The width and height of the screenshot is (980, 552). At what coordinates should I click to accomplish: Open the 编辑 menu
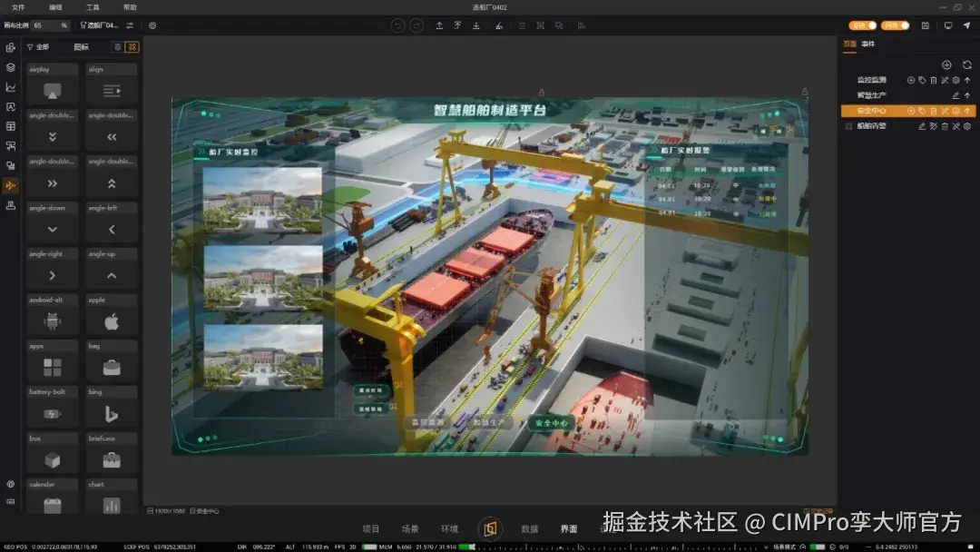pos(55,7)
